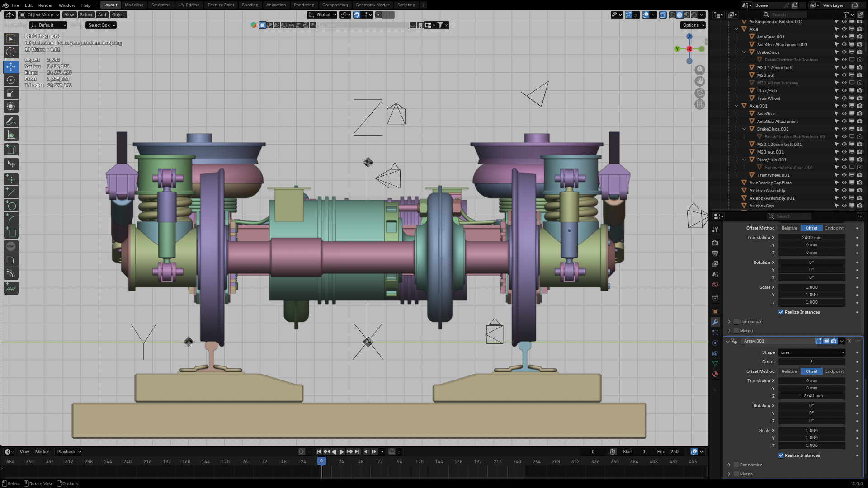Image resolution: width=868 pixels, height=488 pixels.
Task: Open the File menu
Action: [15, 5]
